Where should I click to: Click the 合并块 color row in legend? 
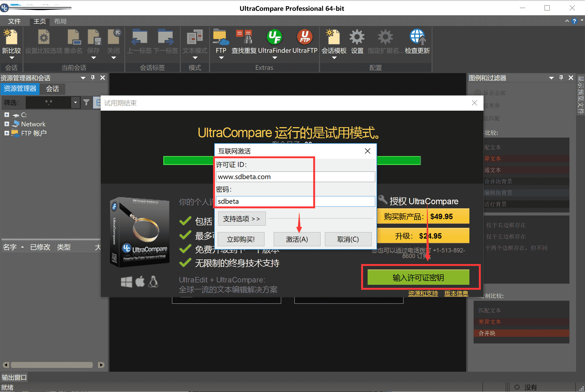point(521,333)
